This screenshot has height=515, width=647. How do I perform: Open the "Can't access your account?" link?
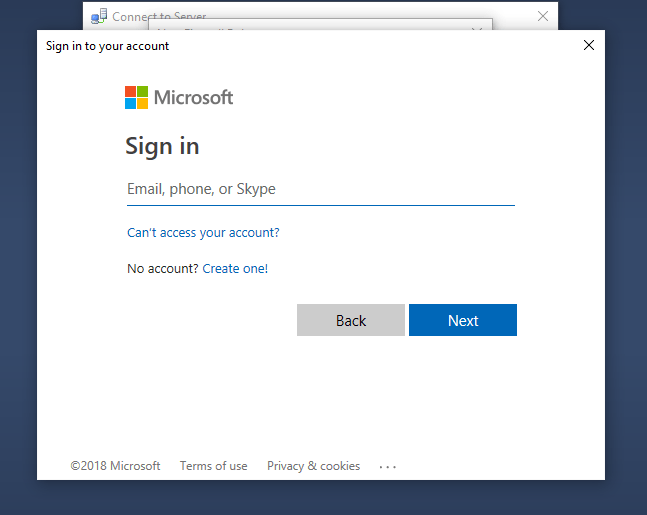pos(203,233)
